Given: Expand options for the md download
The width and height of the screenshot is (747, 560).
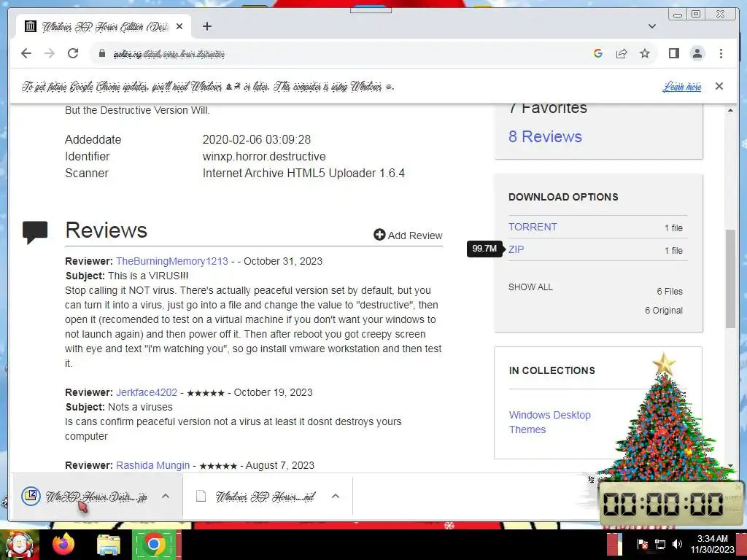Looking at the screenshot, I should coord(336,496).
